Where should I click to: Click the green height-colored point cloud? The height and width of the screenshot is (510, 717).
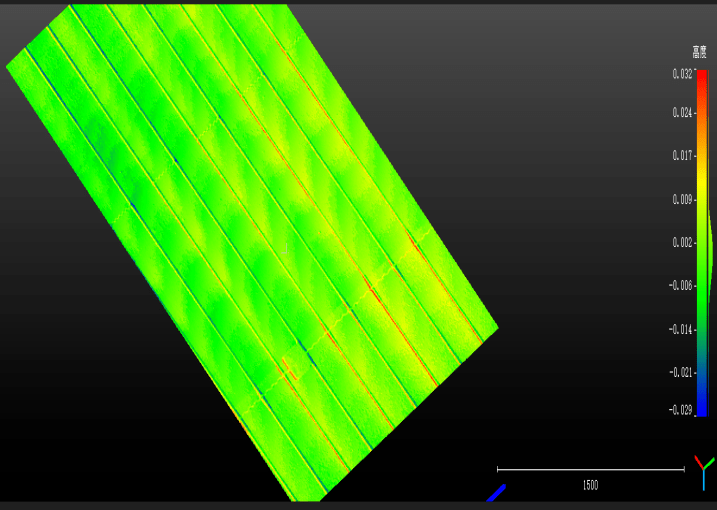point(252,252)
